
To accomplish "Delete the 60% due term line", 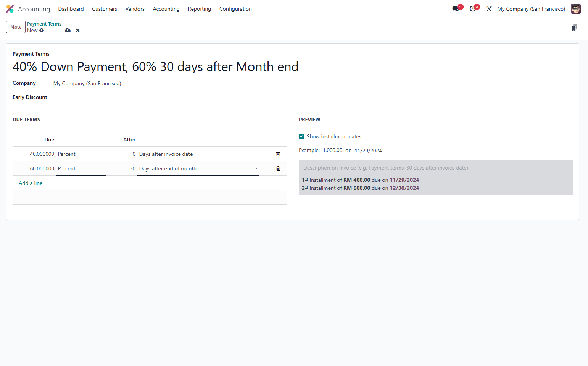I will (x=278, y=168).
